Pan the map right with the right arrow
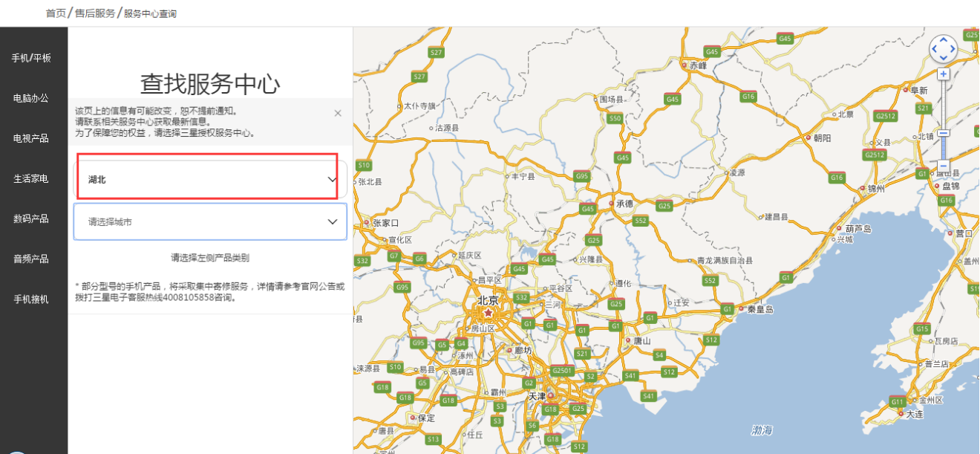The width and height of the screenshot is (980, 454). (x=953, y=50)
